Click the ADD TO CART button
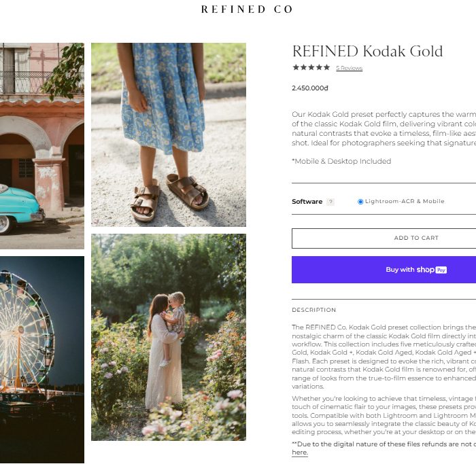The image size is (476, 464). [x=416, y=238]
